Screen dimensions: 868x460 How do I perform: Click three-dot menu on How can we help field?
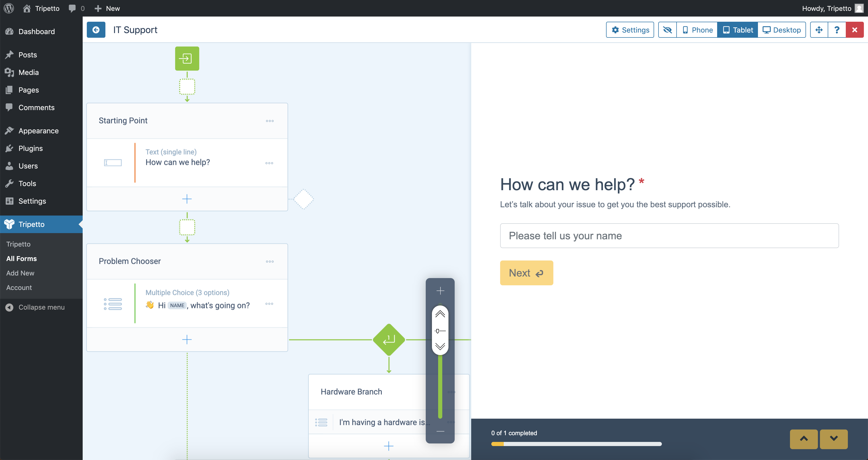tap(269, 163)
